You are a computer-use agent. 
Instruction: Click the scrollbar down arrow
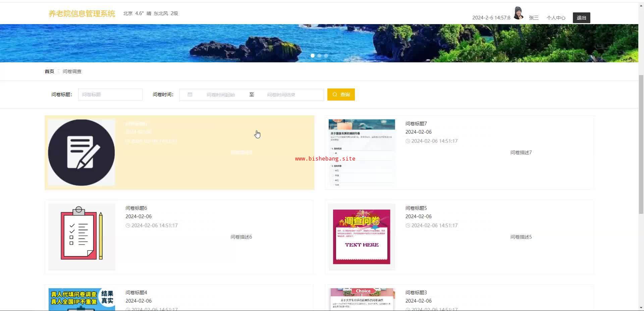(x=641, y=307)
